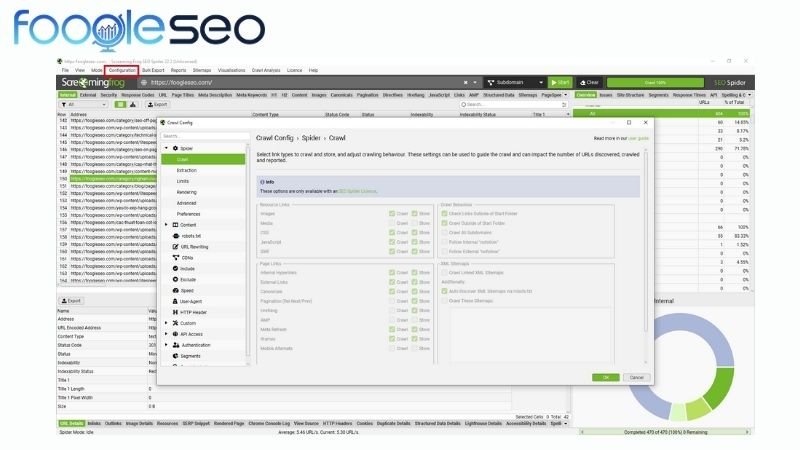Switch to tree view icon in main window
800x450 pixels.
pos(133,105)
